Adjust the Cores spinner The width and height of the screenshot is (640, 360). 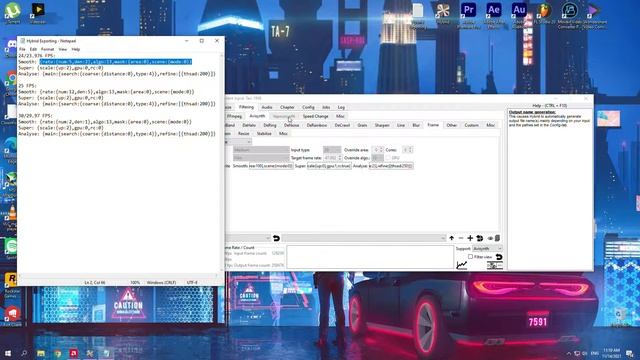(x=408, y=150)
